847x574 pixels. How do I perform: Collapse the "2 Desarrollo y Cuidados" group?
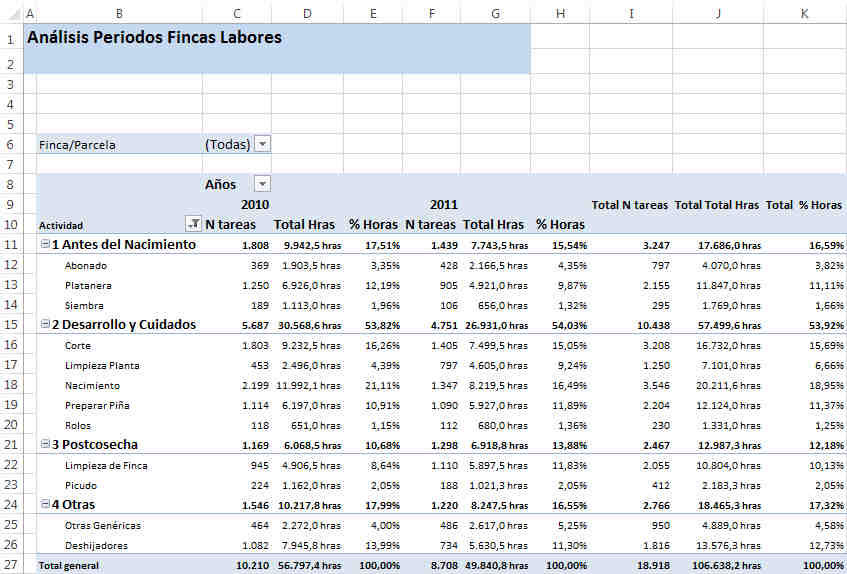point(45,325)
